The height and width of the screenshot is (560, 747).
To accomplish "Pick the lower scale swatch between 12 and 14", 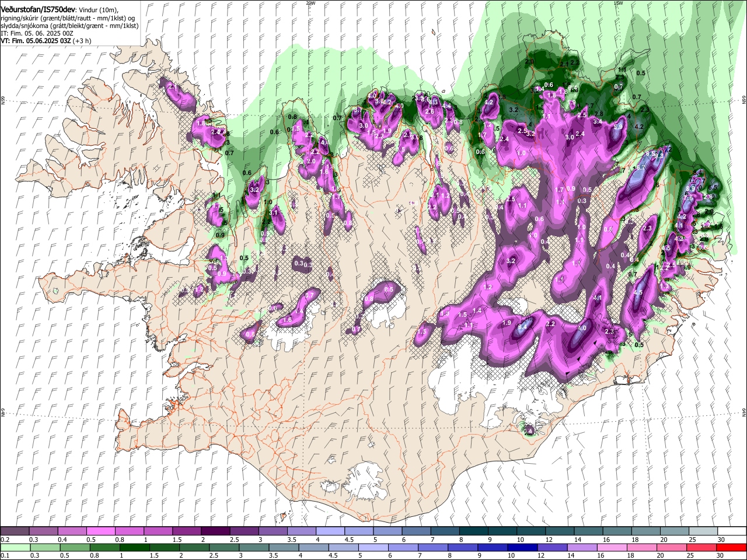I will pyautogui.click(x=552, y=547).
